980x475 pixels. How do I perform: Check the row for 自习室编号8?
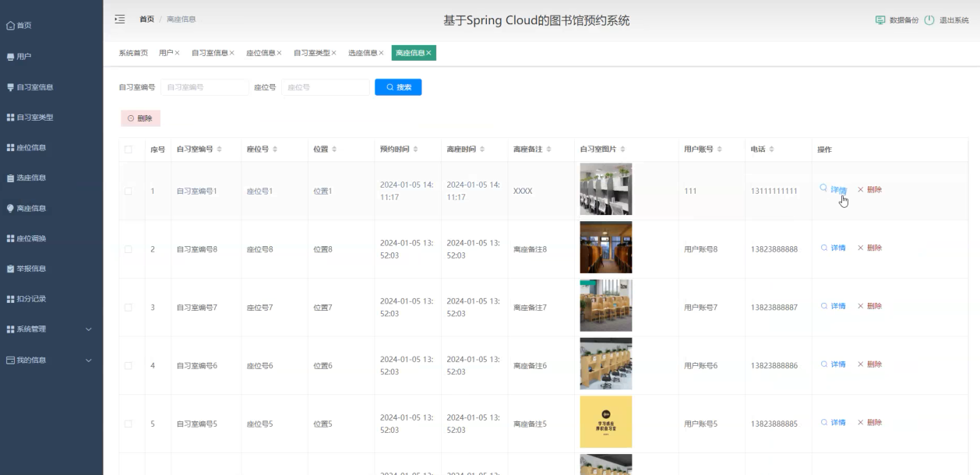coord(129,249)
